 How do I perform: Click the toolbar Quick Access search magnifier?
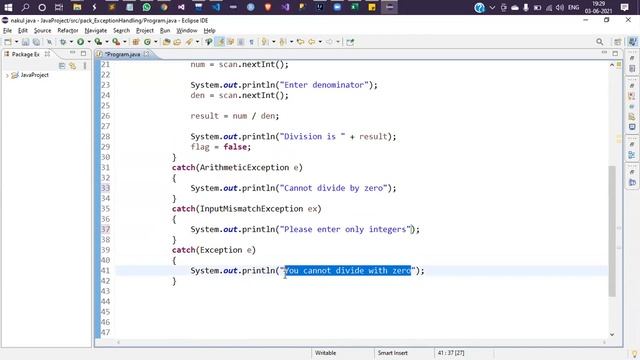point(600,42)
